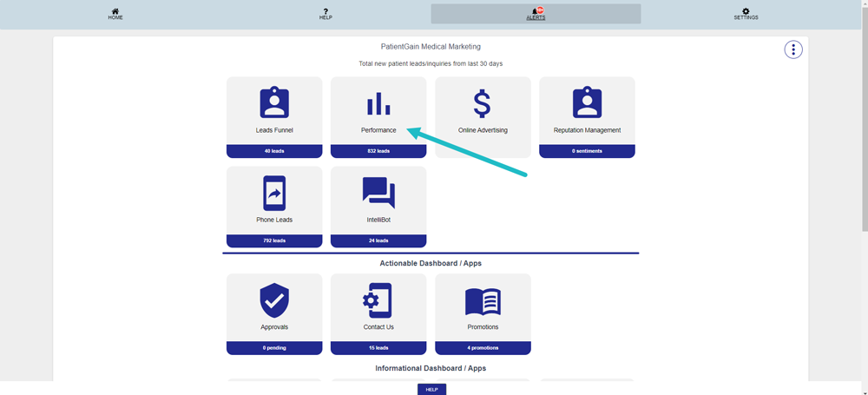Click the 0 sentiments bar

click(x=587, y=151)
